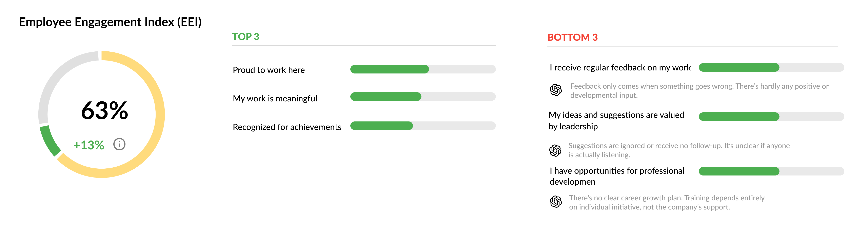The height and width of the screenshot is (235, 868).
Task: Select the BOTTOM 3 heading
Action: tap(572, 37)
